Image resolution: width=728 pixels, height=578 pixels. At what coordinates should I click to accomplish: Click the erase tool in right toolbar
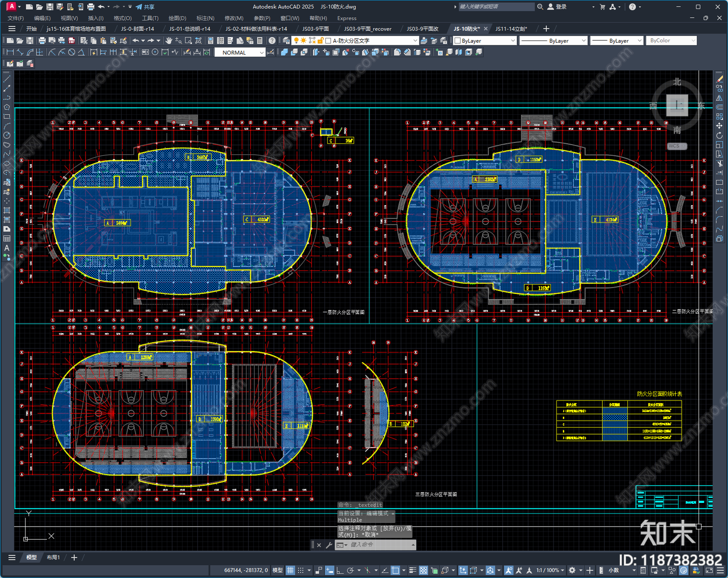(x=719, y=79)
